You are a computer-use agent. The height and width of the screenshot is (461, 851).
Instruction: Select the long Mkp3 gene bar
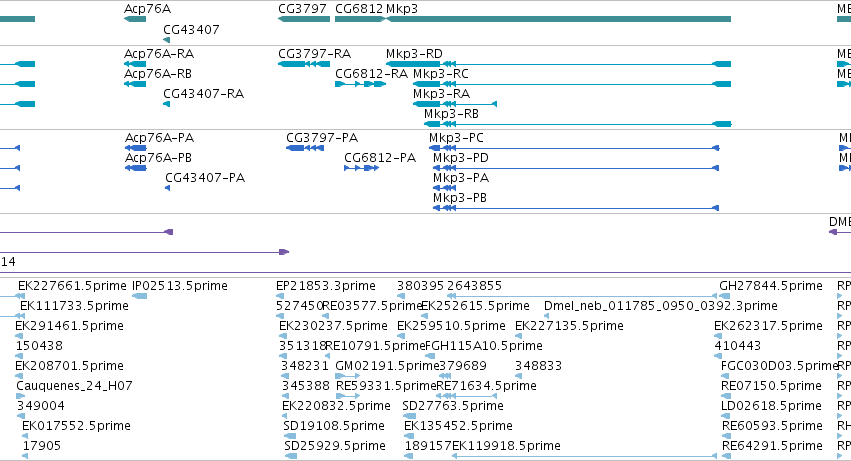click(558, 19)
